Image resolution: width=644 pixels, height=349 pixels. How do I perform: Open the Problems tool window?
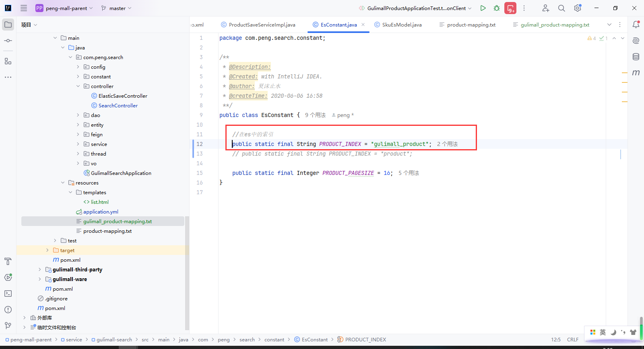8,310
